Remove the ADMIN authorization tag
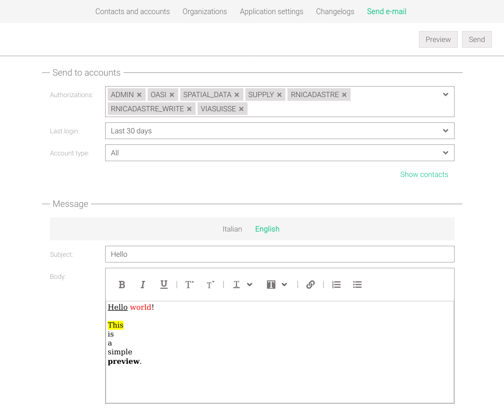Screen dimensions: 504x420 139,94
